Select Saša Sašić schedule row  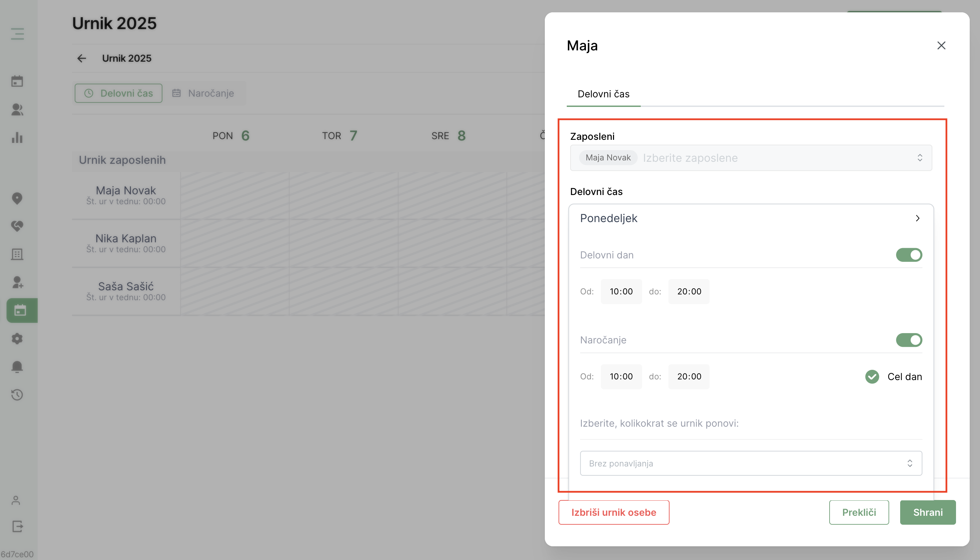126,292
